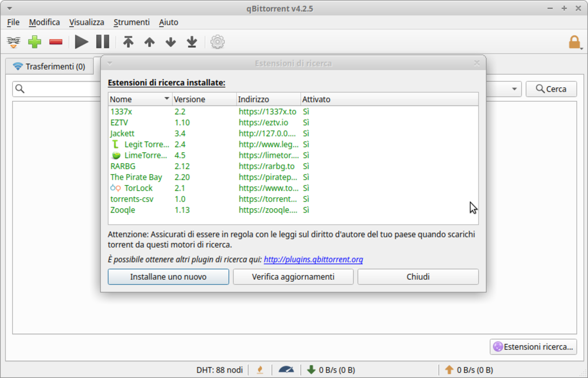Screen dimensions: 588x378
Task: Click the Nome column sort arrow
Action: point(166,99)
